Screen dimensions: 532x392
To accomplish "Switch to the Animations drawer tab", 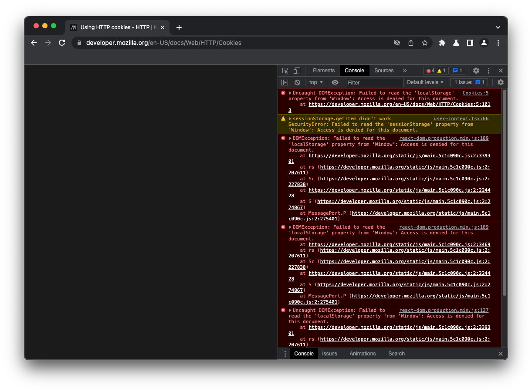I will 363,354.
